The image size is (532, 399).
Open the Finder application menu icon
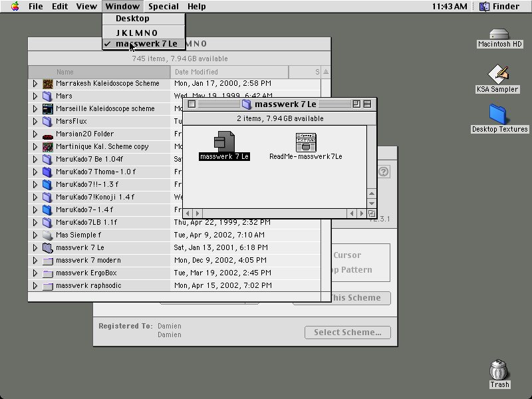coord(484,7)
